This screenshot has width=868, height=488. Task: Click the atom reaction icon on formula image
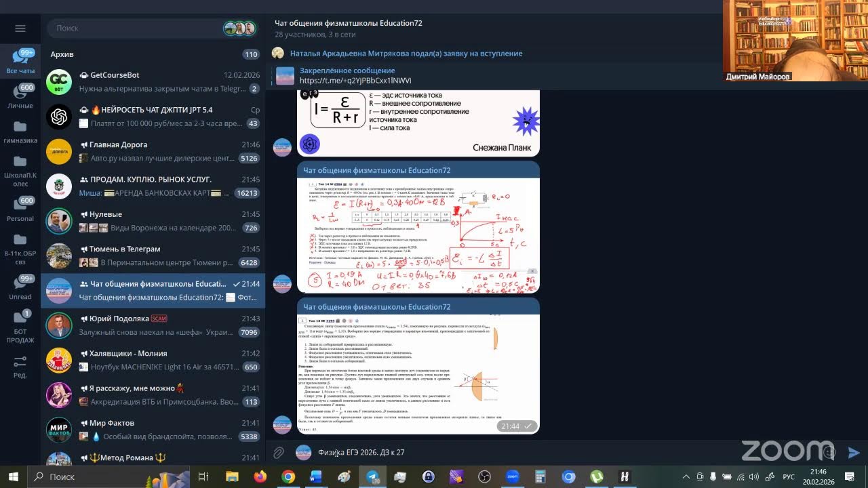309,144
